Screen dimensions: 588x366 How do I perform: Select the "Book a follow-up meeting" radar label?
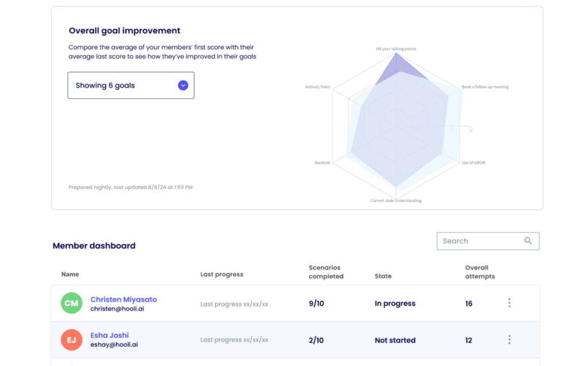pos(485,87)
